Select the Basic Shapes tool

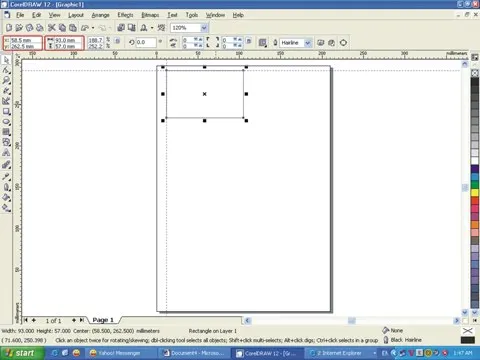6,143
